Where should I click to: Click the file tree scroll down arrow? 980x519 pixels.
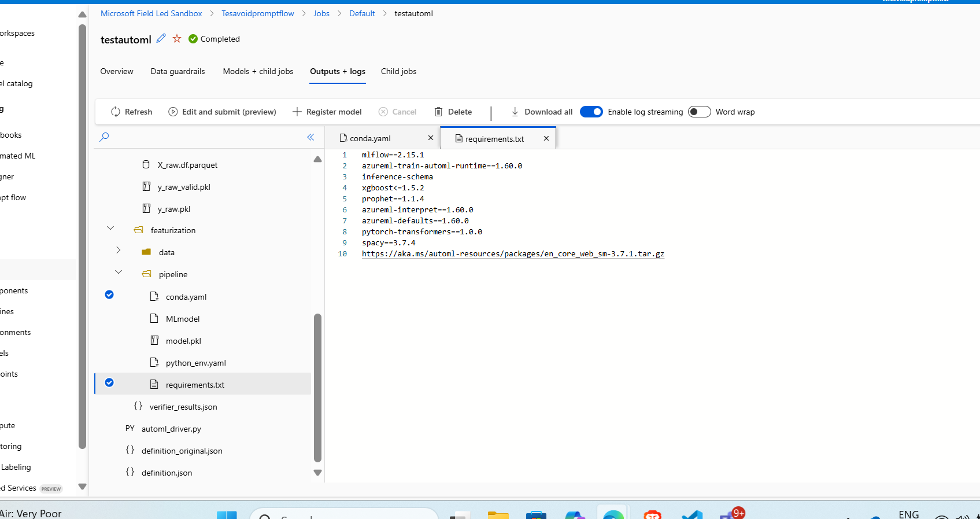[x=317, y=473]
